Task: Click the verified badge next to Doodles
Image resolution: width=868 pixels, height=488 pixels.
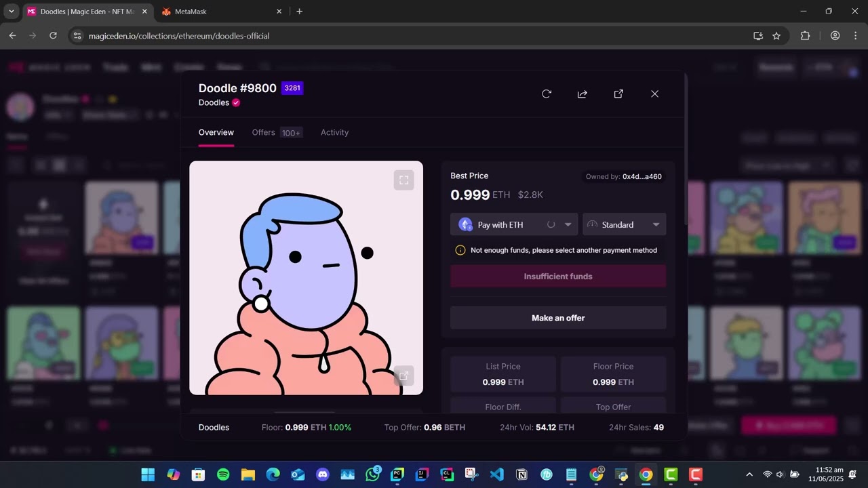Action: 236,103
